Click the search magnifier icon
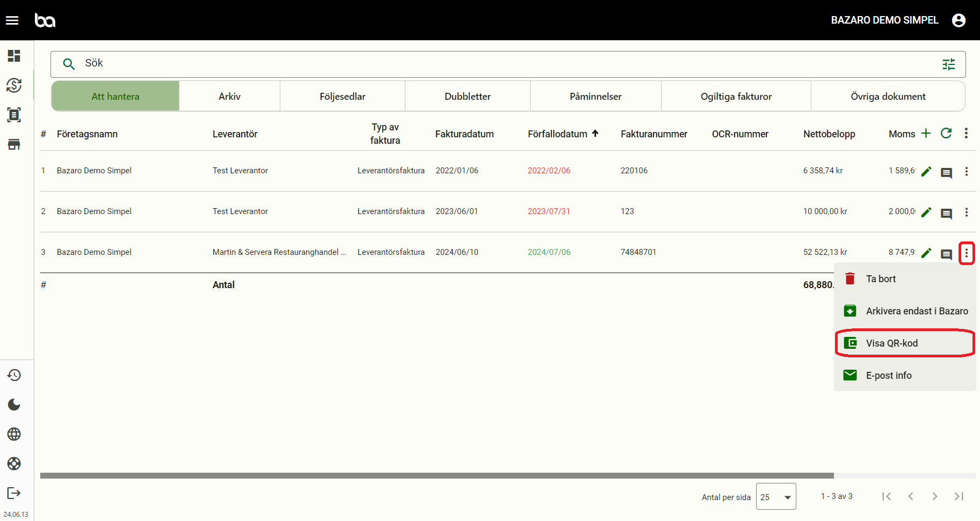 [69, 64]
